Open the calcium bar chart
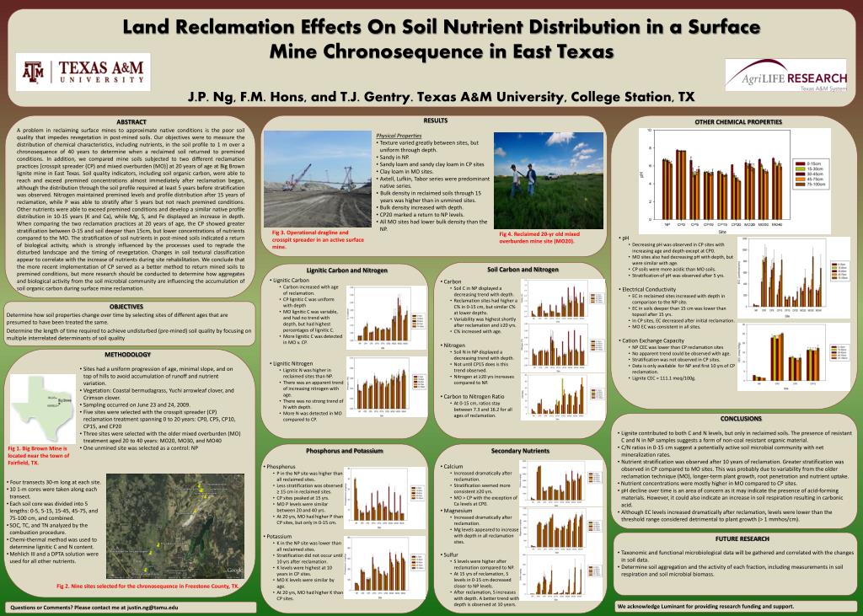 click(562, 484)
